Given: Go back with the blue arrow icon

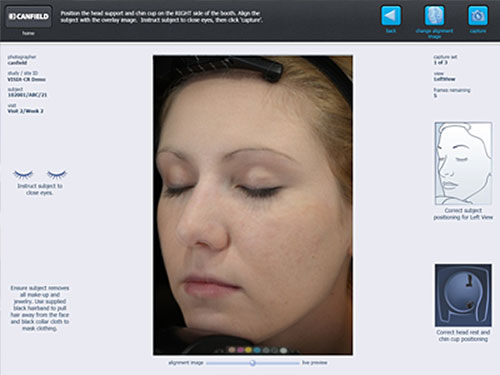Looking at the screenshot, I should (x=391, y=15).
